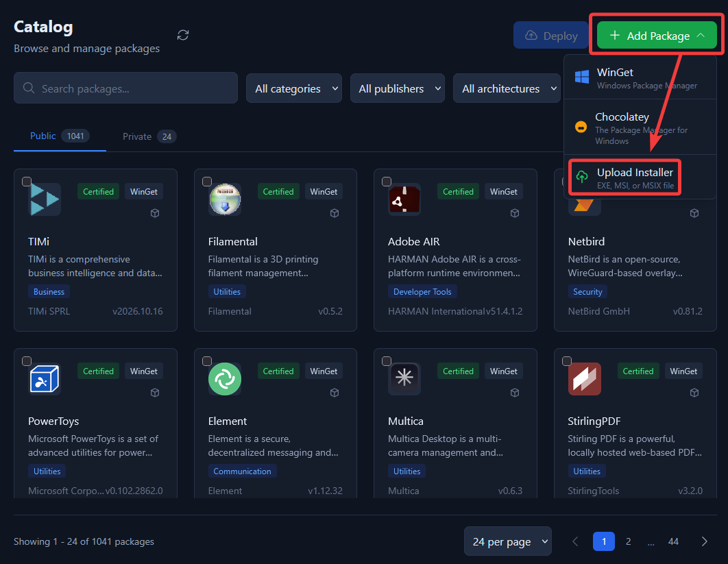Click the Certified badge on StirlingPDF card
Screen dimensions: 728x564
pos(638,371)
